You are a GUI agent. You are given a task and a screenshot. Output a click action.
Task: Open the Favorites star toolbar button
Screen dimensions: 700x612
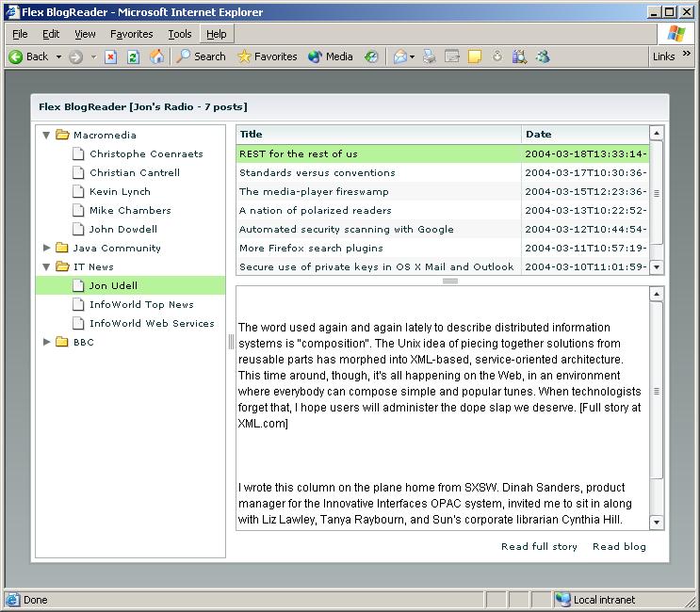click(267, 56)
